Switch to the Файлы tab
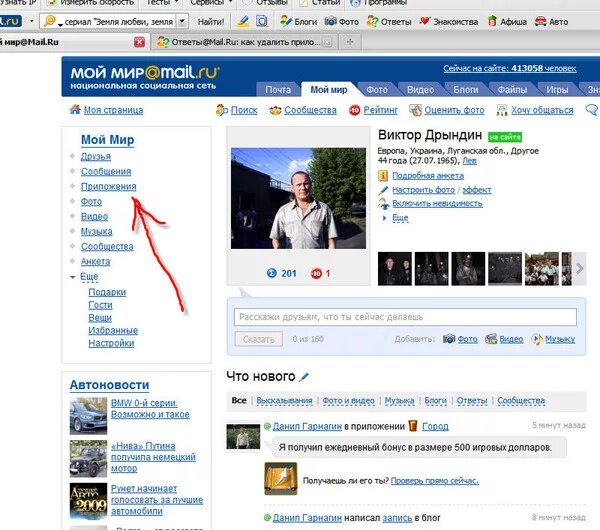This screenshot has width=600, height=530. tap(512, 90)
